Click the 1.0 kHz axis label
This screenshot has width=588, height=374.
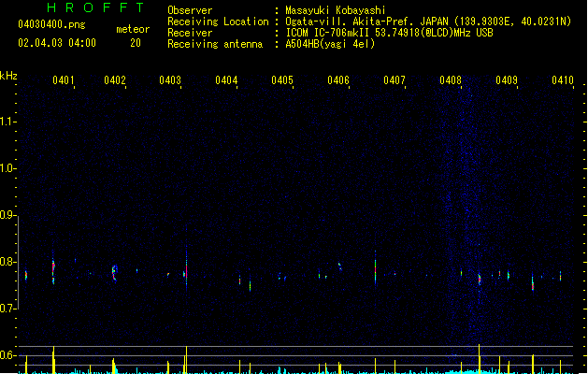[7, 168]
